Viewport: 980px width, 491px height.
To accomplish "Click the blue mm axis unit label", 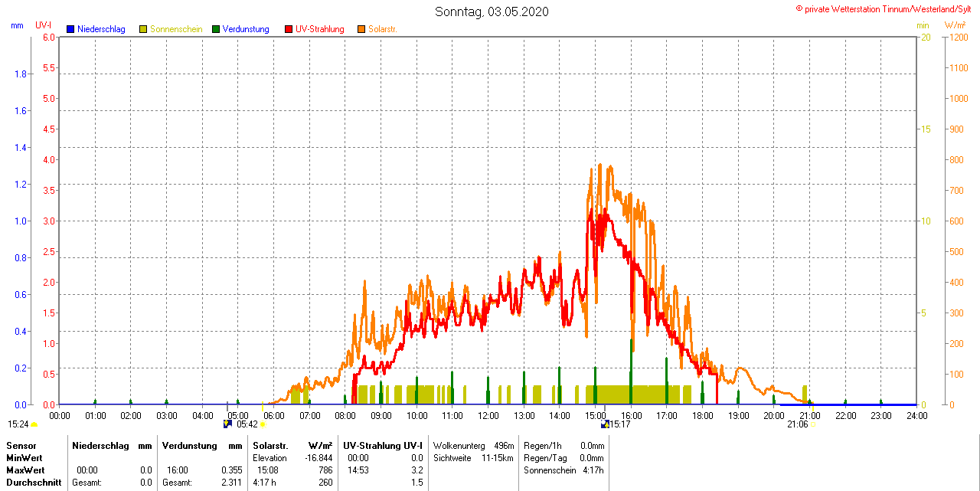I will pyautogui.click(x=17, y=25).
